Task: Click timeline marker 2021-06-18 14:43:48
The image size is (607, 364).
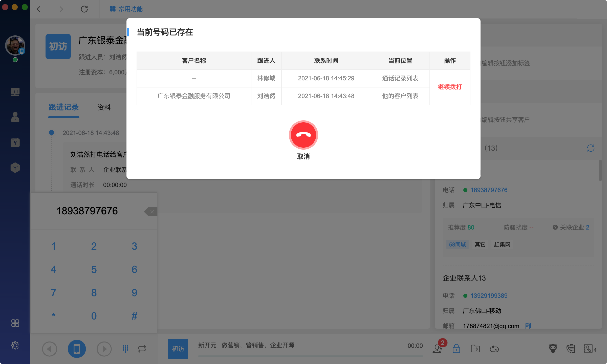Action: click(51, 132)
